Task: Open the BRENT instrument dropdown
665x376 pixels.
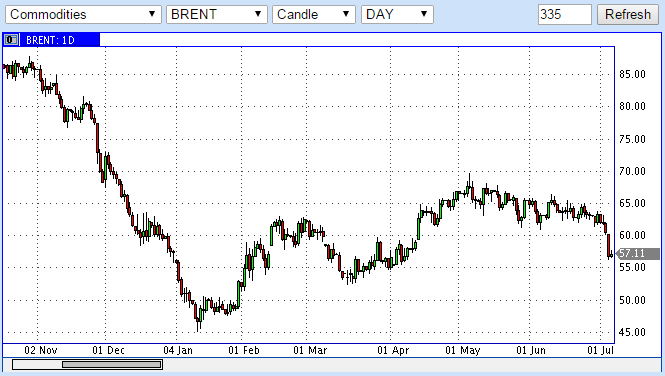Action: pyautogui.click(x=217, y=14)
